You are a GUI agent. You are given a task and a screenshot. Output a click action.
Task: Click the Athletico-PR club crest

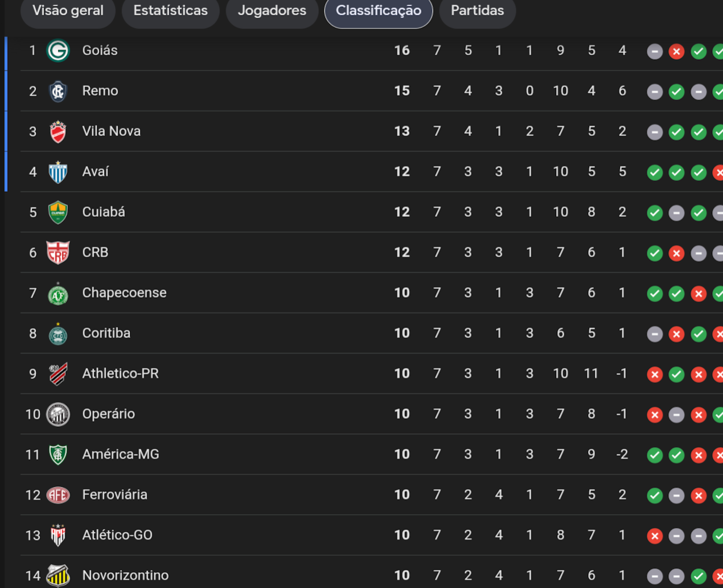(57, 374)
